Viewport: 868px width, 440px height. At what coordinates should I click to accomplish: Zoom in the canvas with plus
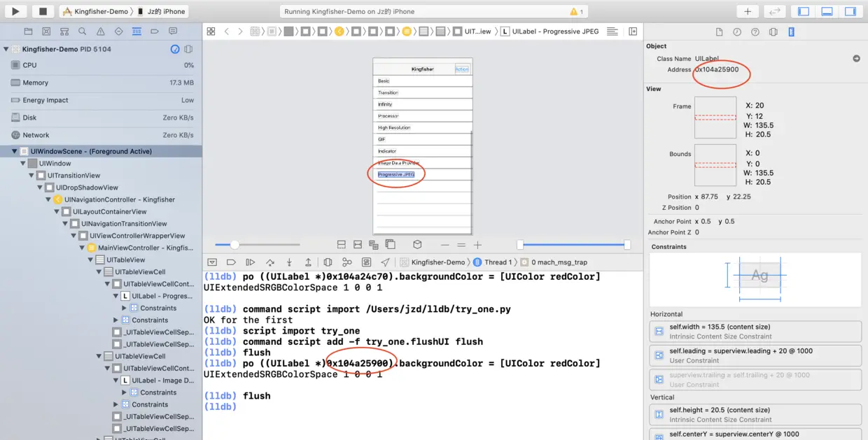(x=477, y=245)
